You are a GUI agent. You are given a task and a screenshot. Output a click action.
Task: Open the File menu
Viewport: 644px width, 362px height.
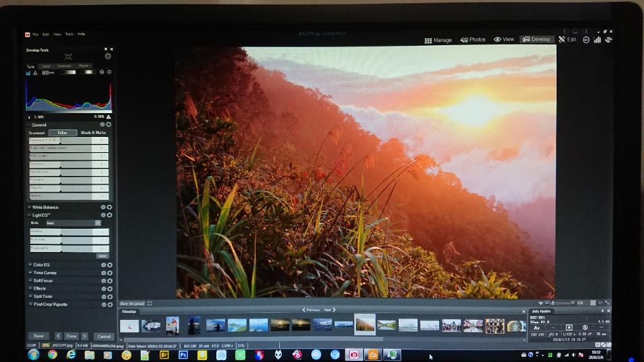[36, 34]
